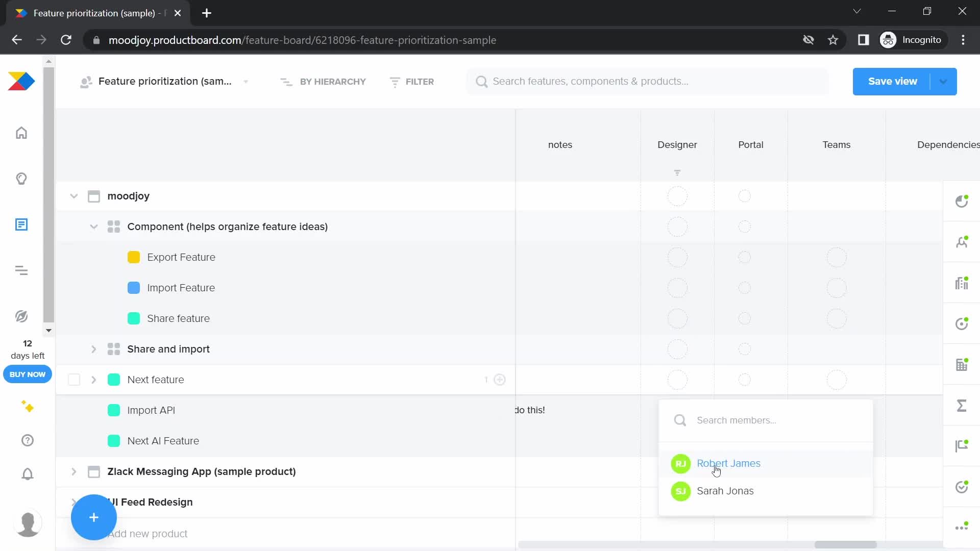The image size is (980, 551).
Task: Open the Insights lightbulb icon
Action: (x=21, y=179)
